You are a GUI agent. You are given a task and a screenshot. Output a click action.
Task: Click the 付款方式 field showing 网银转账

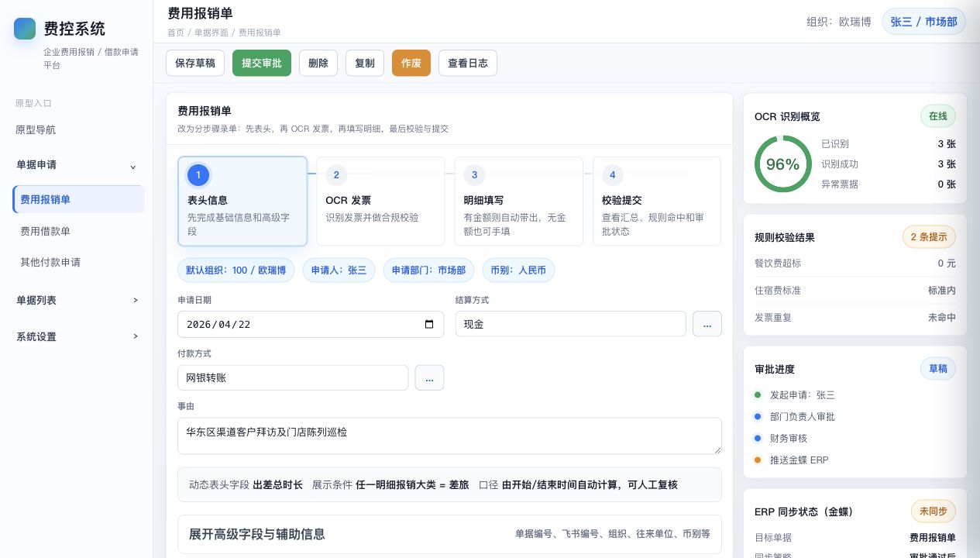coord(293,377)
